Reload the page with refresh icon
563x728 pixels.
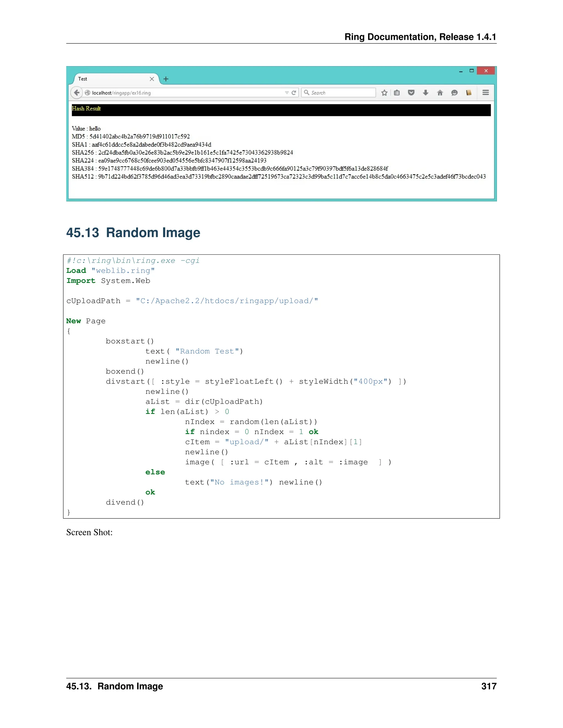point(294,93)
